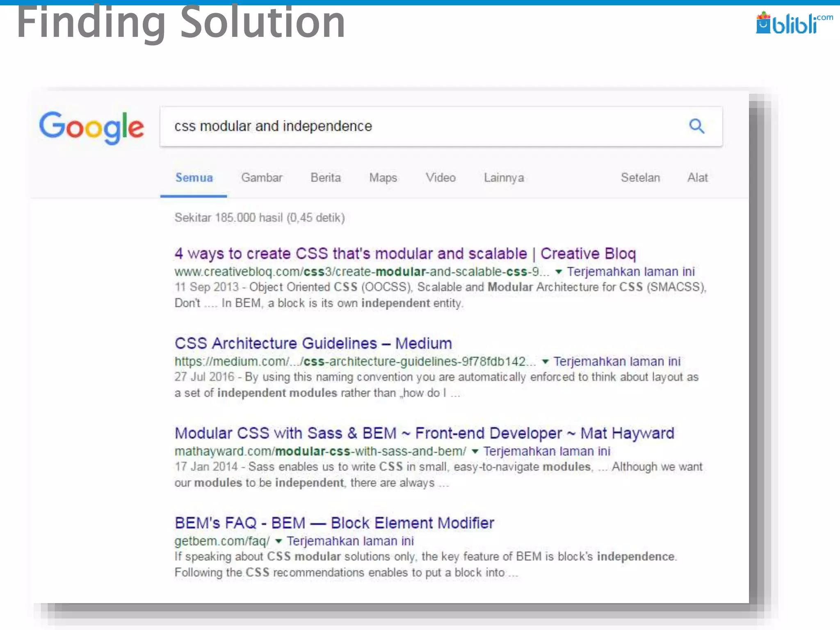Focus the search box containing css modular query

click(441, 126)
